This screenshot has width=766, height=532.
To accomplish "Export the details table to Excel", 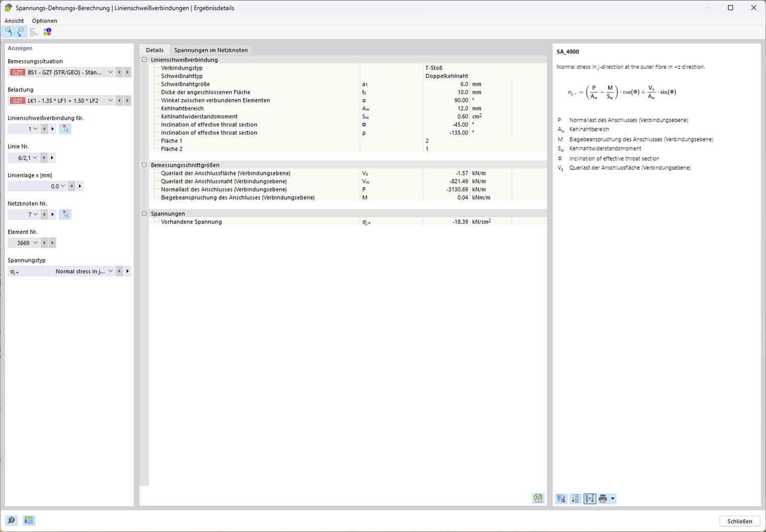I will coord(538,499).
